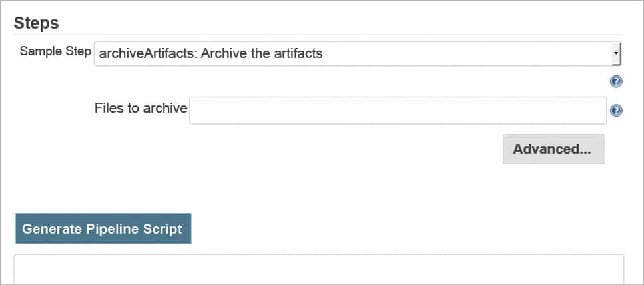The image size is (644, 285).
Task: Click the help icon beside Files to archive
Action: point(616,111)
